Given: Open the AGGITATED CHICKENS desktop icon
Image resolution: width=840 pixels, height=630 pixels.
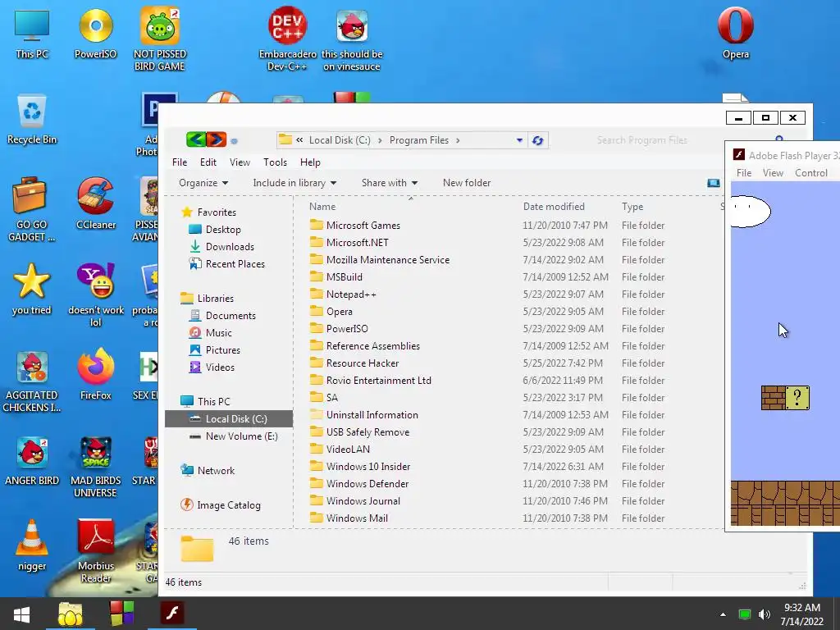Looking at the screenshot, I should pos(32,381).
